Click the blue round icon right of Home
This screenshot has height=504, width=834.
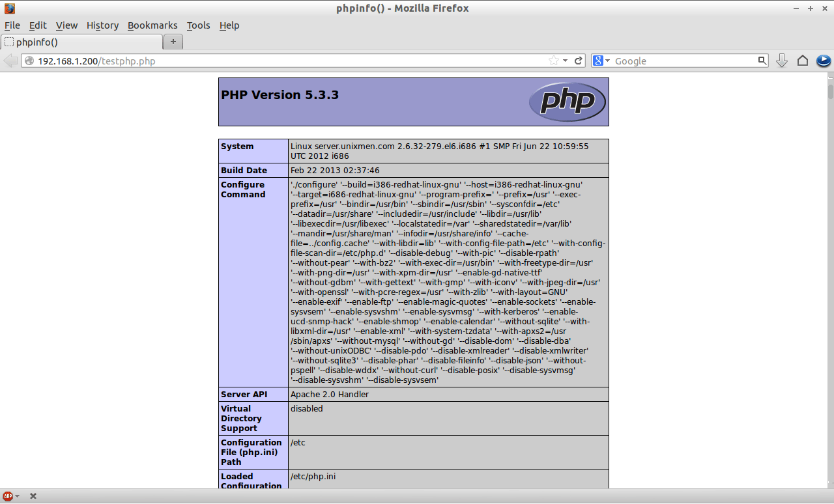pos(824,61)
